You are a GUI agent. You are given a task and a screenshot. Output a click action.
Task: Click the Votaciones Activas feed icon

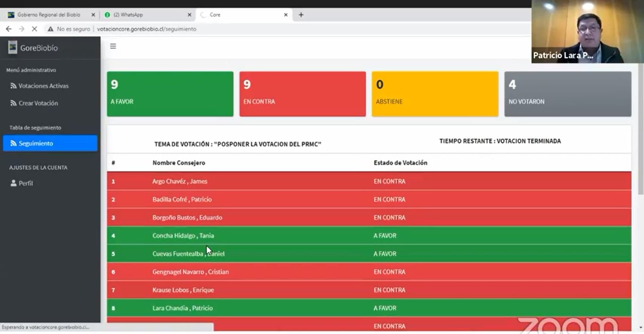[x=13, y=86]
